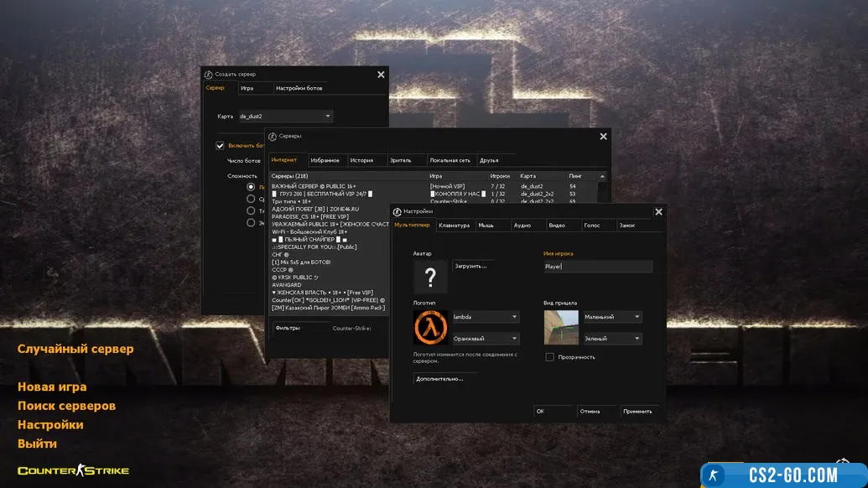
Task: Click the Counter-Strike logo at bottom left
Action: click(x=73, y=470)
